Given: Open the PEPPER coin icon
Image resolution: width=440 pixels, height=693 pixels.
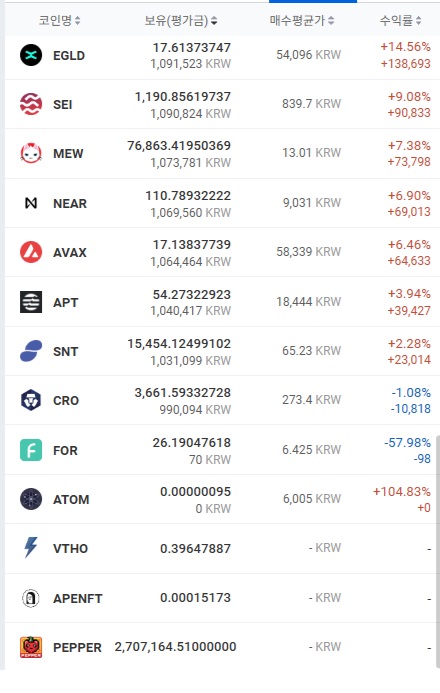Looking at the screenshot, I should pos(31,647).
